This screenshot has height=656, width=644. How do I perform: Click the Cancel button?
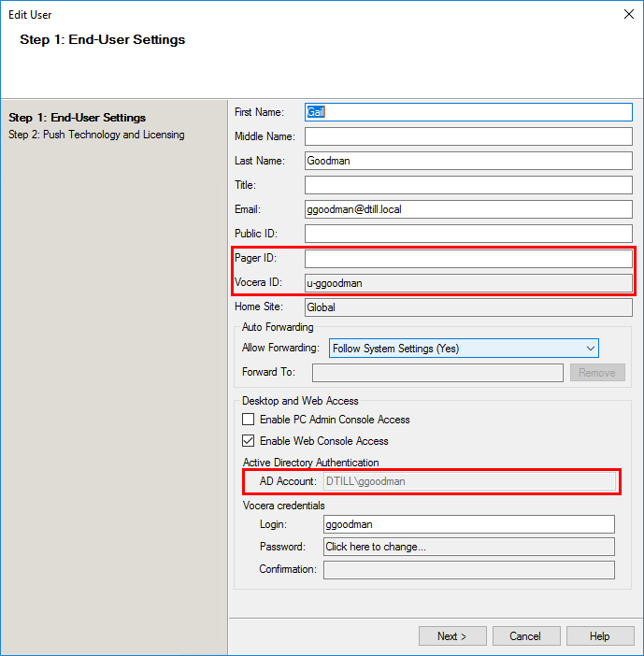pyautogui.click(x=526, y=636)
